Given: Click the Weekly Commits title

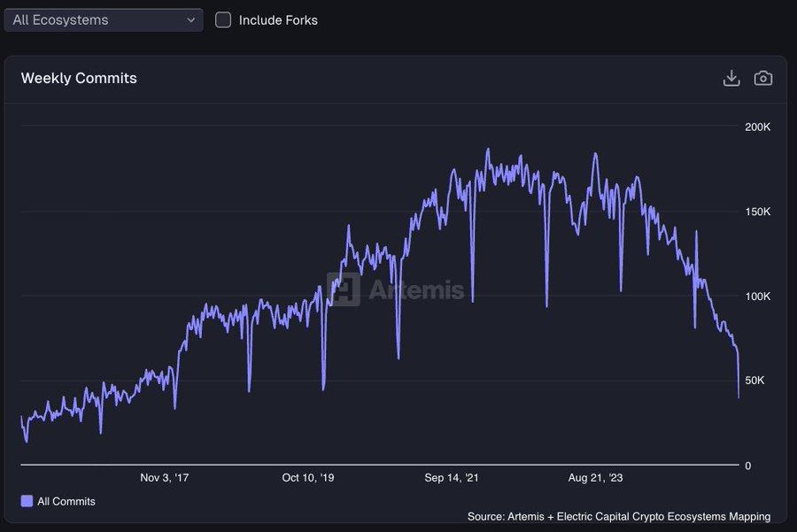Looking at the screenshot, I should click(x=80, y=78).
